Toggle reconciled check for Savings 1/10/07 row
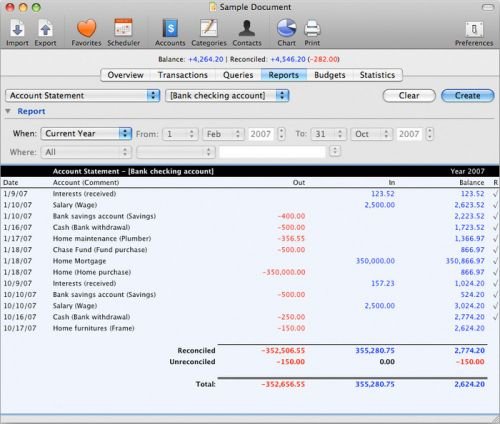The image size is (500, 424). coord(495,216)
